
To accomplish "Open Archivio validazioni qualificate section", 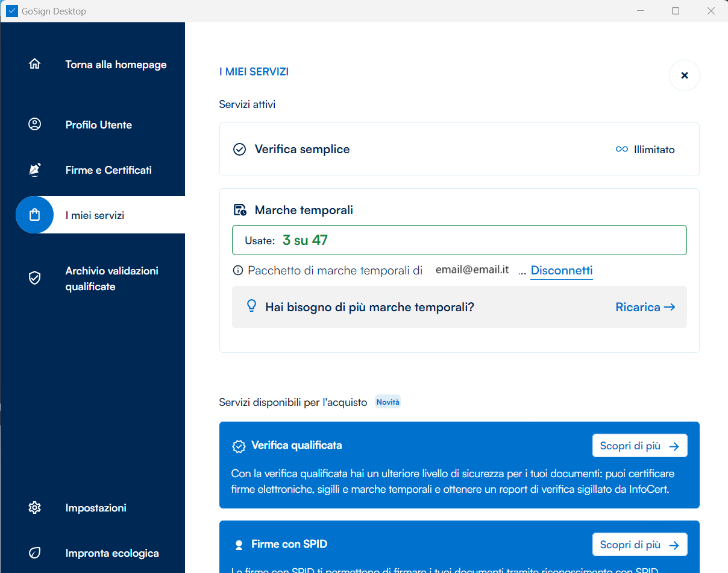I will (111, 279).
